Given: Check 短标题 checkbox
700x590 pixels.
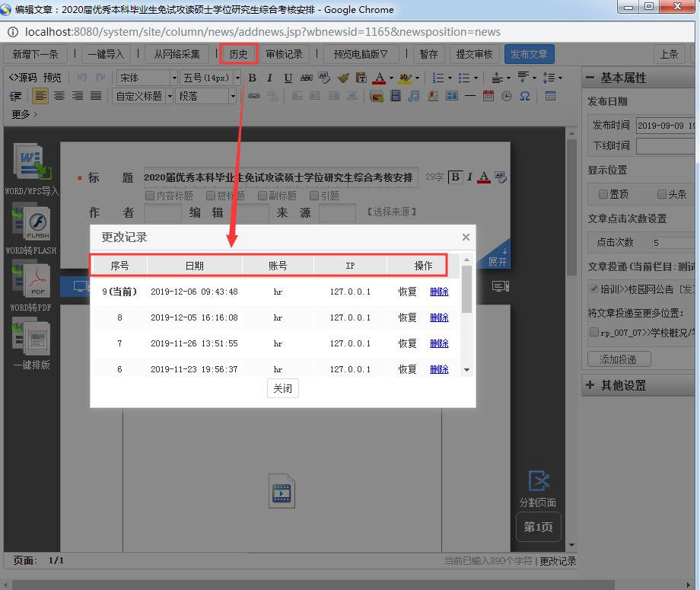Looking at the screenshot, I should (x=211, y=196).
